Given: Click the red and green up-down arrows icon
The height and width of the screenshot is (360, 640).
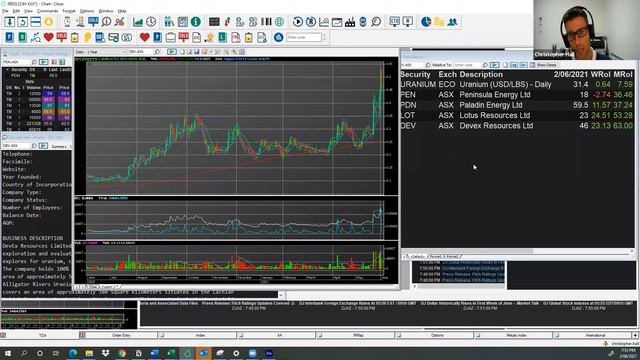Looking at the screenshot, I should pyautogui.click(x=227, y=22).
